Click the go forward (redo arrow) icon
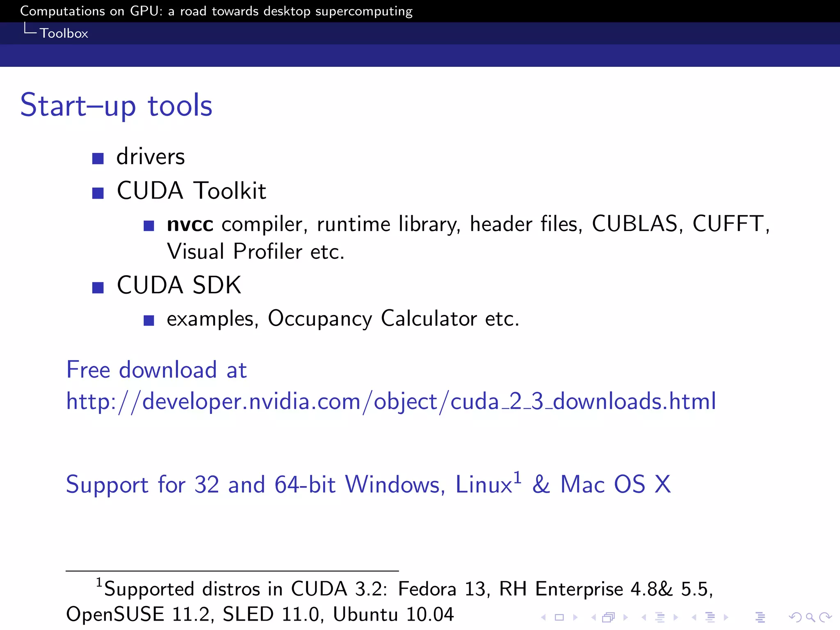Viewport: 840px width, 630px height. tap(825, 617)
